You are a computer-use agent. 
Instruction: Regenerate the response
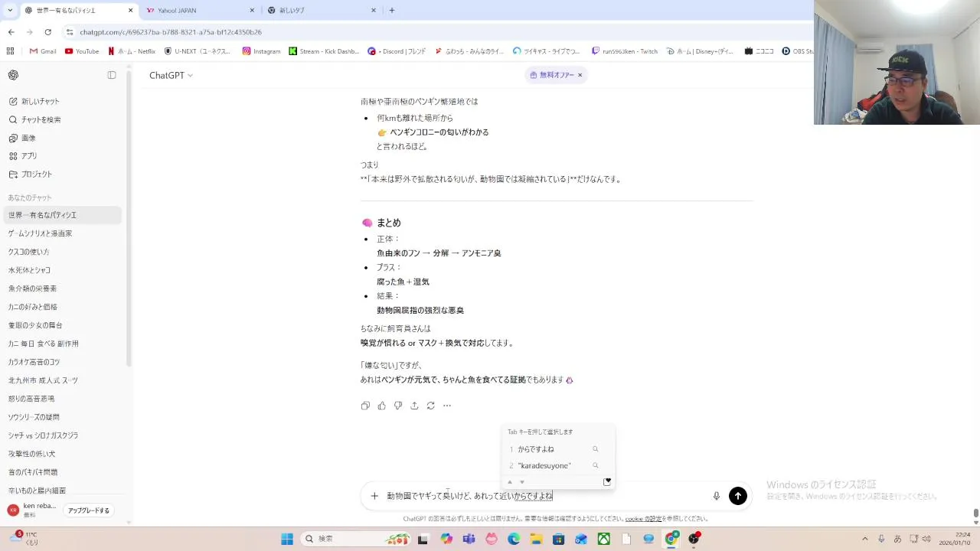click(x=430, y=406)
